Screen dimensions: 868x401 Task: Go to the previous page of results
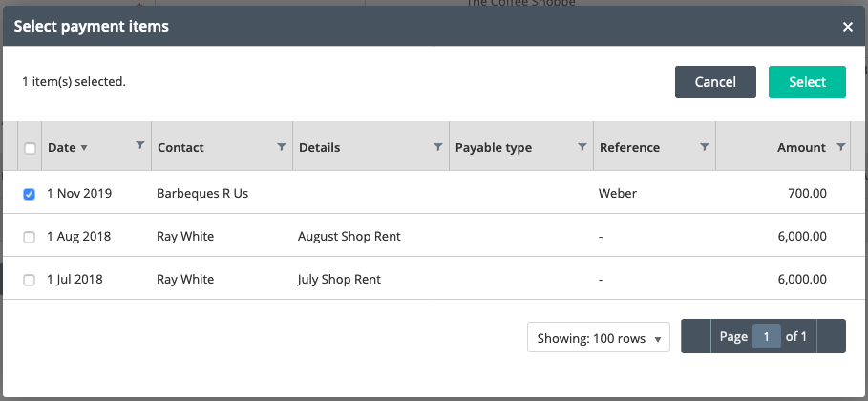point(696,336)
